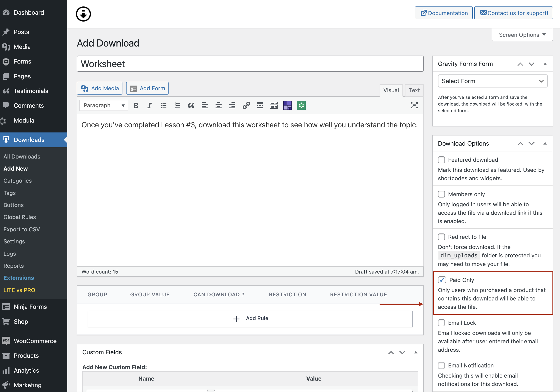Viewport: 560px width, 392px height.
Task: Click the Add Media button icon
Action: coord(85,88)
